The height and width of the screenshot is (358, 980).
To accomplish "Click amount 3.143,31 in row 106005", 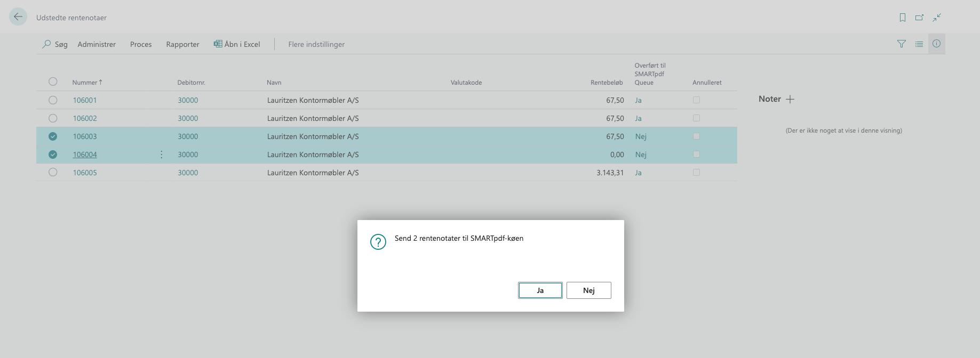I will [610, 173].
